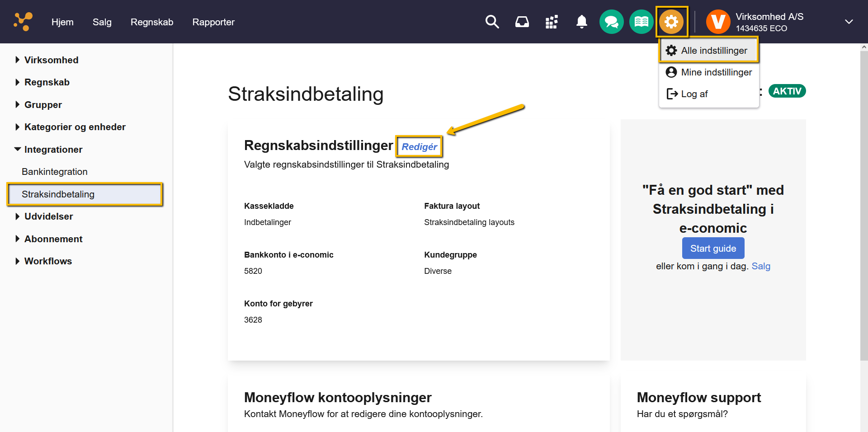
Task: Click the Moneyflow support heading
Action: (x=699, y=398)
